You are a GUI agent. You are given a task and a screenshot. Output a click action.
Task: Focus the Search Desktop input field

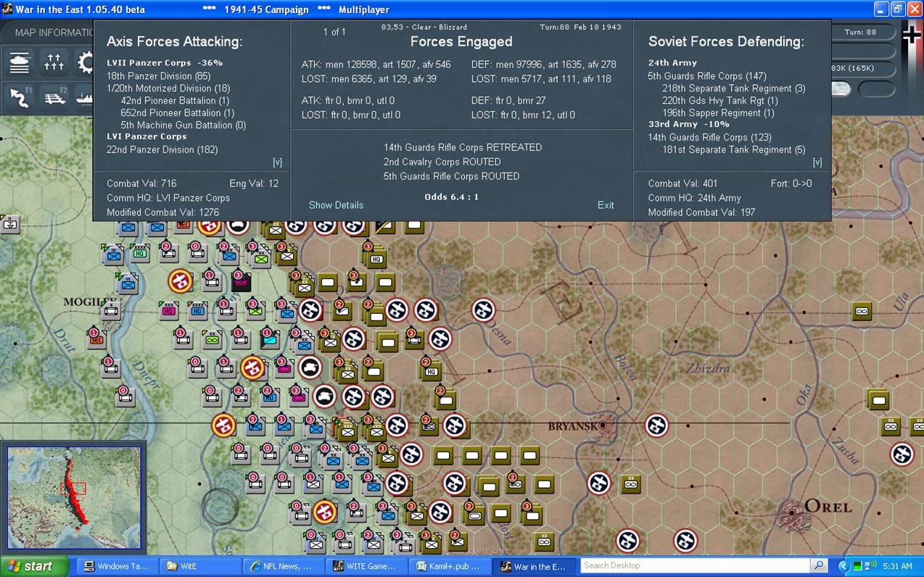point(695,566)
